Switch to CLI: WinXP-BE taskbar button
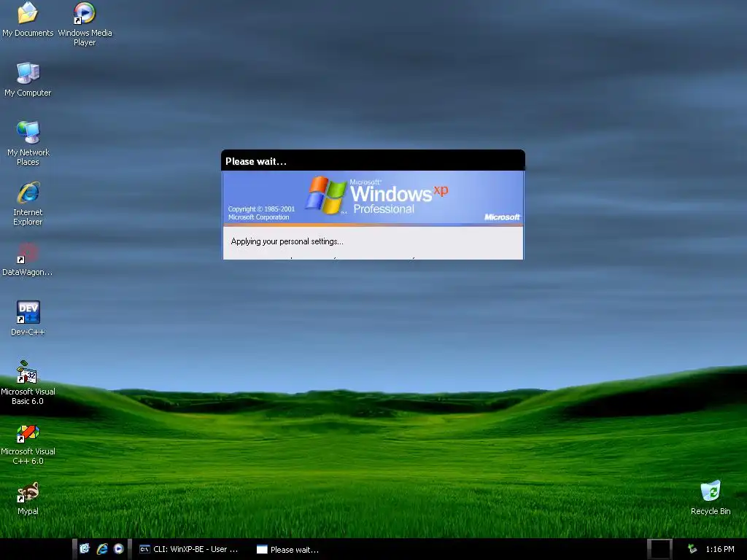The image size is (747, 560). (189, 549)
